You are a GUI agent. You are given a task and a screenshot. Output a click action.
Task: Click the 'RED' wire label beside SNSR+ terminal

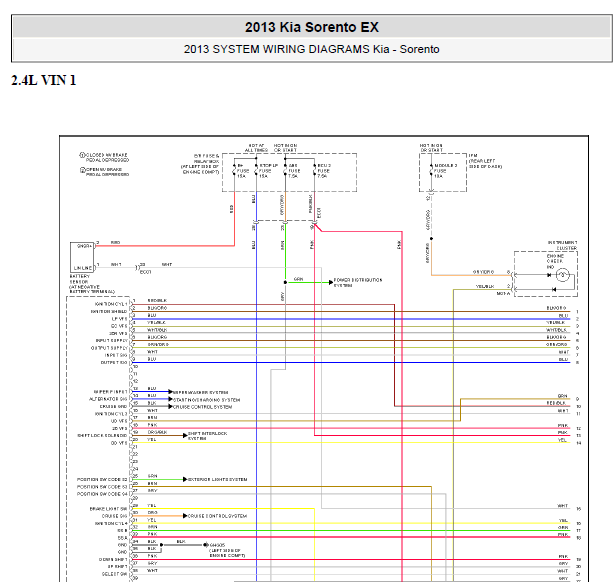(x=115, y=243)
